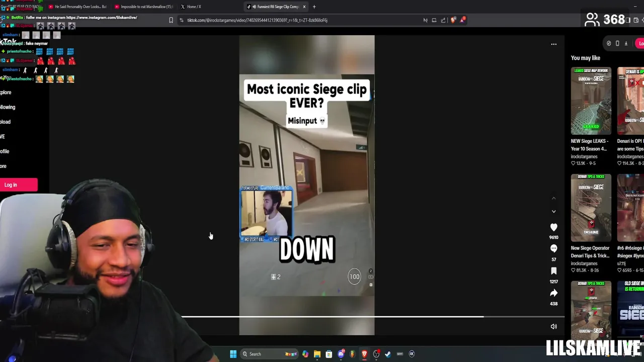Click irockstargames under New Siege Operator Denari
The width and height of the screenshot is (644, 362).
pyautogui.click(x=584, y=263)
